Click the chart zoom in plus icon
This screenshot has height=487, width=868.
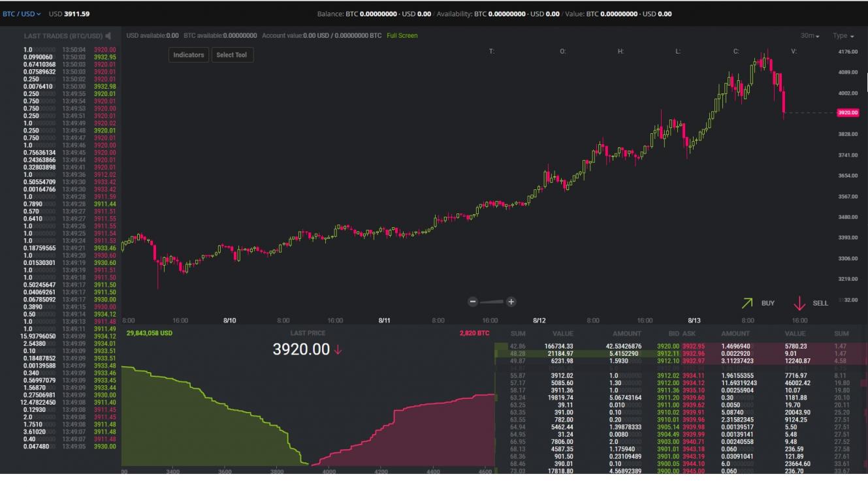point(511,302)
